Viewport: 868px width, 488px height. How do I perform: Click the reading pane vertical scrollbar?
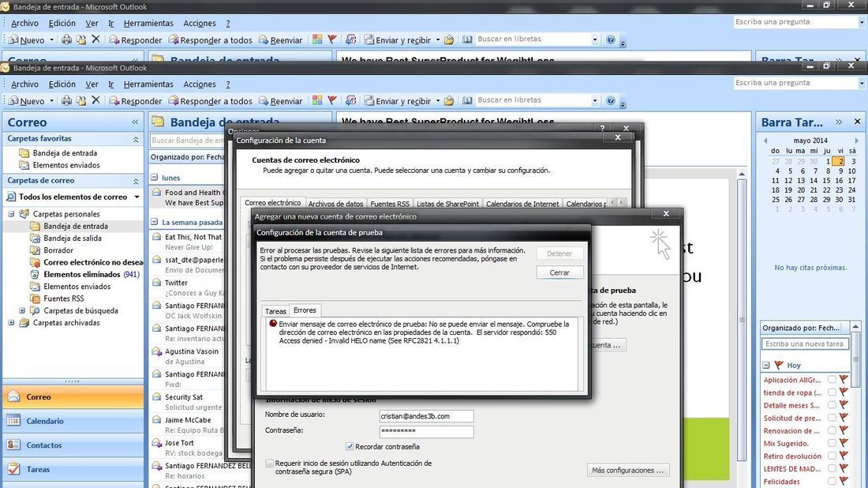pos(742,318)
